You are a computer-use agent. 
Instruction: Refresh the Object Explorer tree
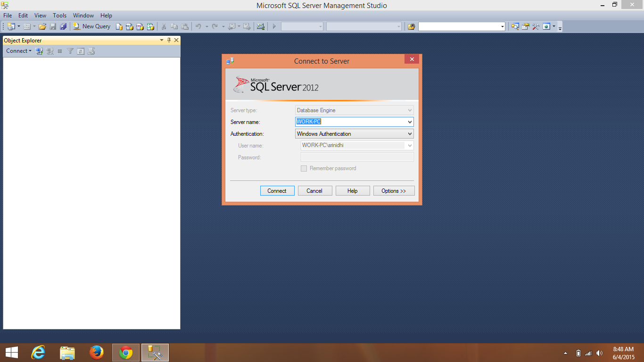tap(80, 50)
